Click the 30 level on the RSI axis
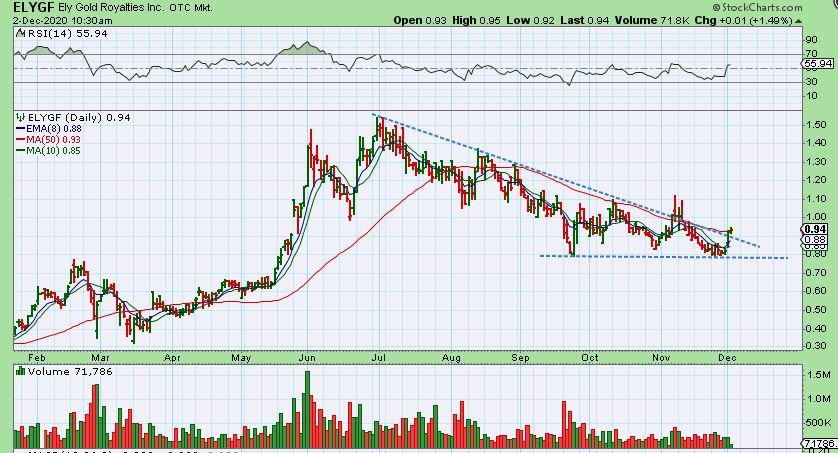The width and height of the screenshot is (838, 453). (811, 82)
